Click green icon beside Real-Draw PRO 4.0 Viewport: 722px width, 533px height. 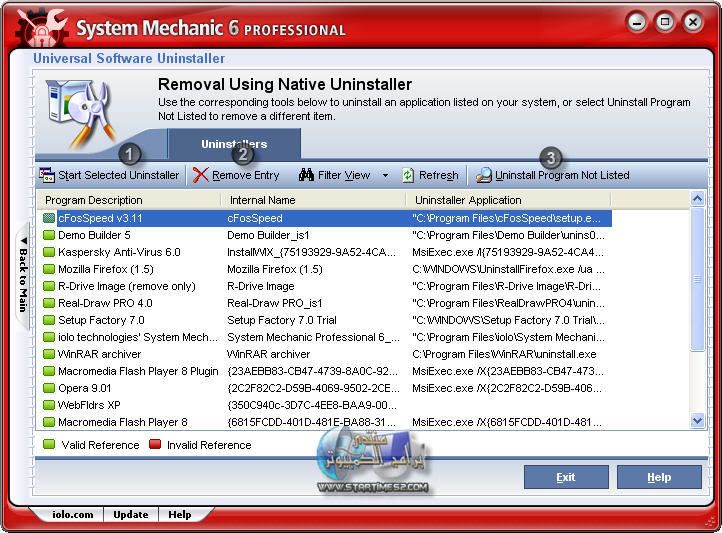tap(49, 303)
